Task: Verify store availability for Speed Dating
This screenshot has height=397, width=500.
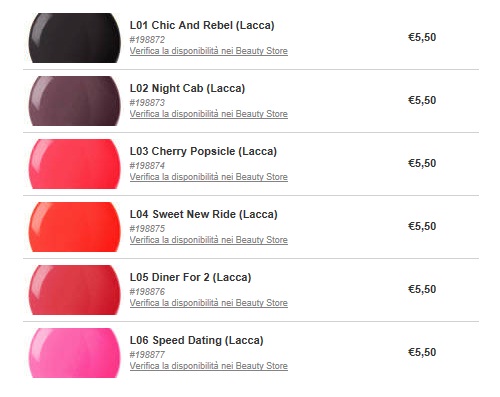Action: 209,366
